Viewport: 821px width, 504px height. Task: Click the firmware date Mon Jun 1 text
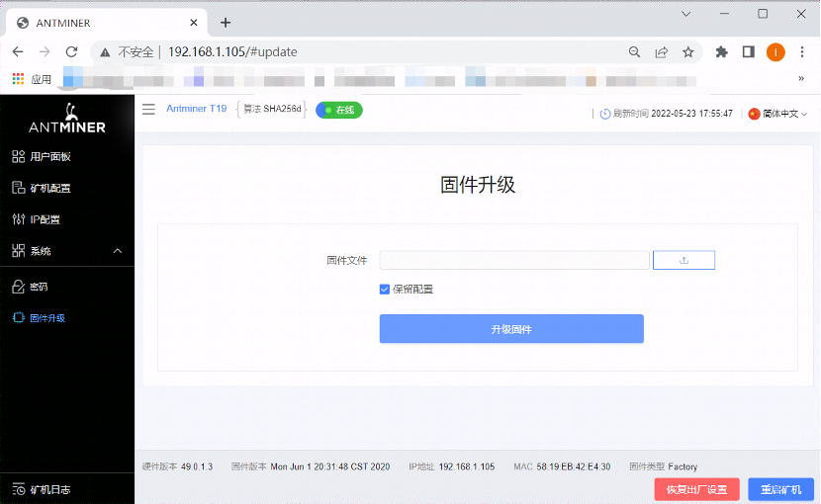329,466
